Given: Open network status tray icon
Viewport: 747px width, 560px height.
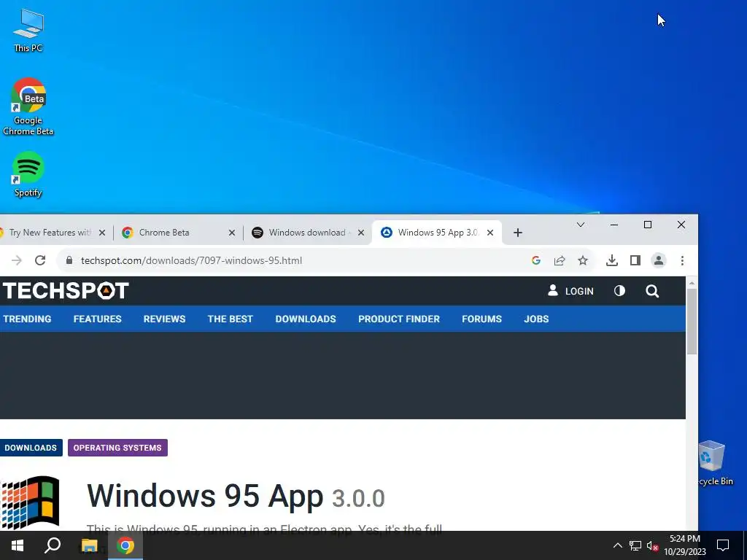Looking at the screenshot, I should pyautogui.click(x=635, y=545).
